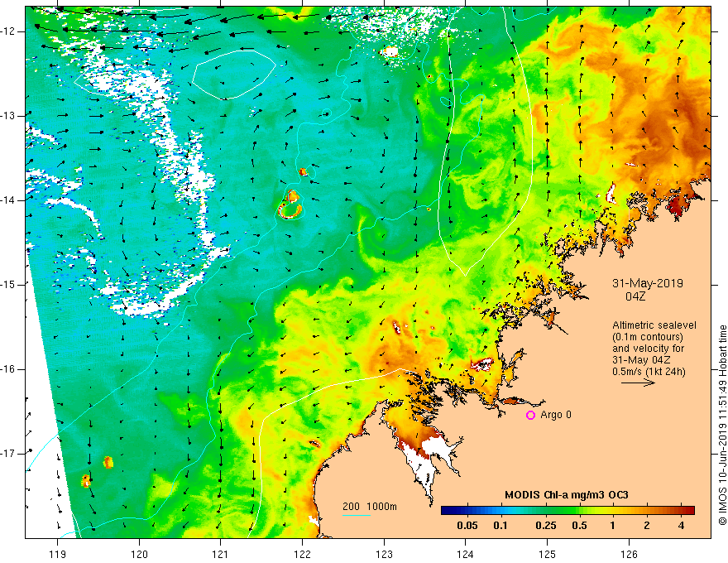Click the 'Altimetric sealevel' legend line
728x563 pixels.
[x=654, y=325]
